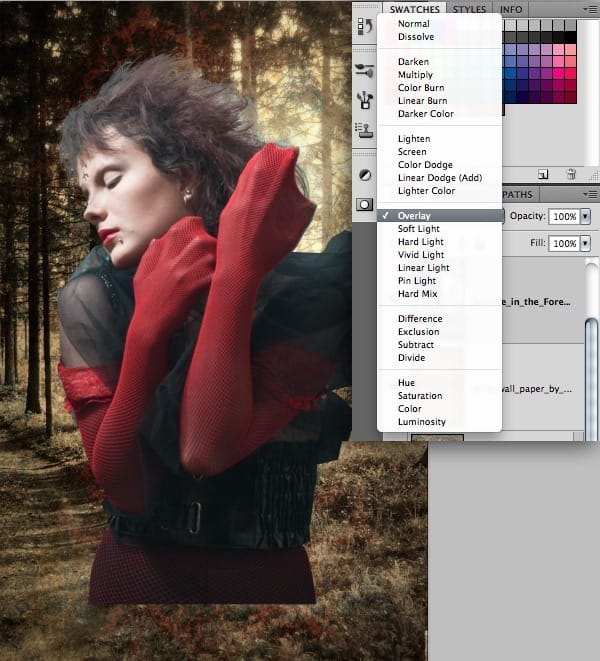The image size is (600, 661).
Task: Open the History panel icon
Action: [365, 27]
